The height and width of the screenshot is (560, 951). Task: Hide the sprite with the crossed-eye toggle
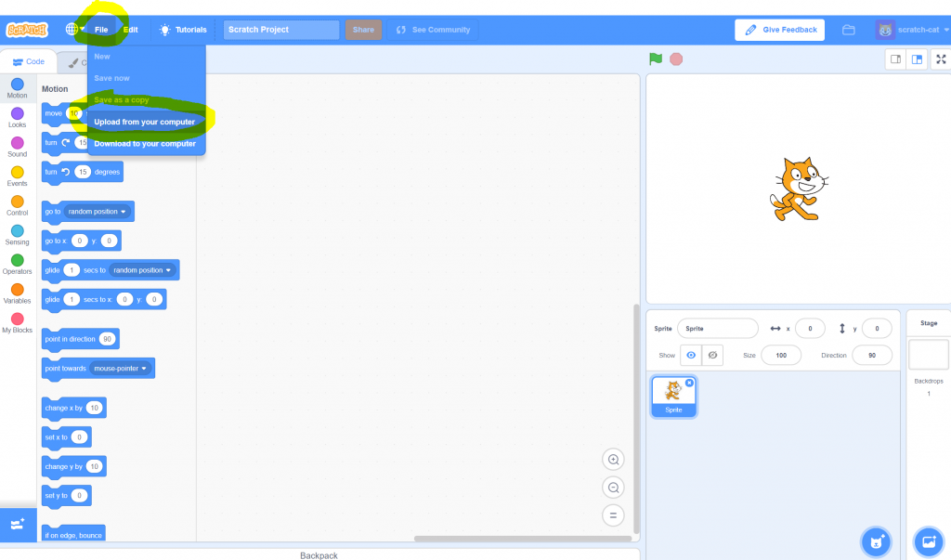(x=713, y=355)
